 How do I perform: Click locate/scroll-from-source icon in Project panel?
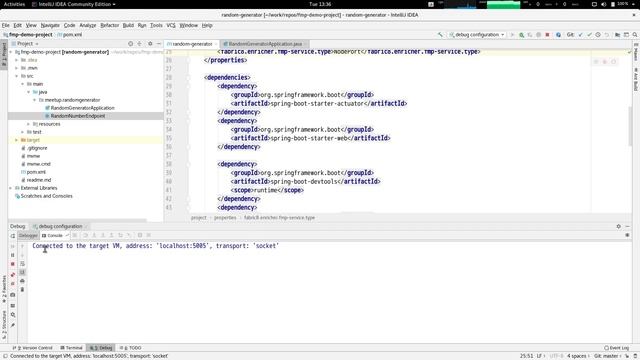(131, 44)
